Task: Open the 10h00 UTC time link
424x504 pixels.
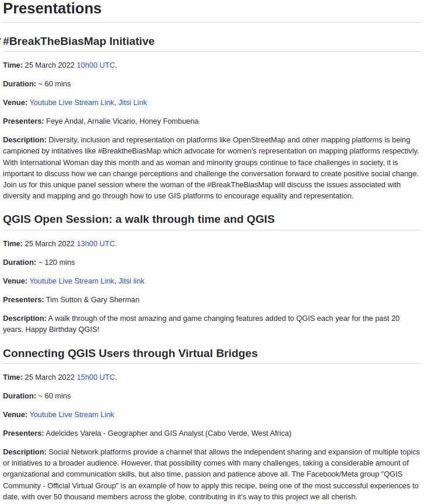Action: tap(96, 65)
